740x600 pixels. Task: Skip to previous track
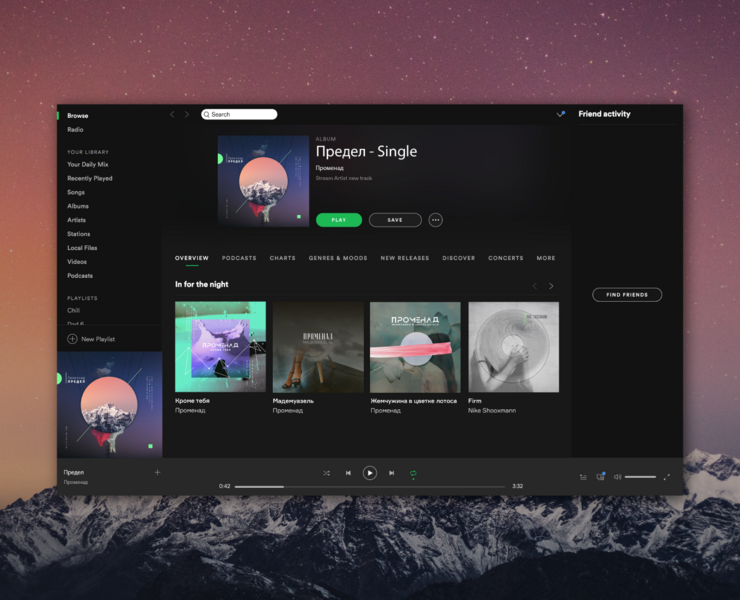(x=348, y=473)
